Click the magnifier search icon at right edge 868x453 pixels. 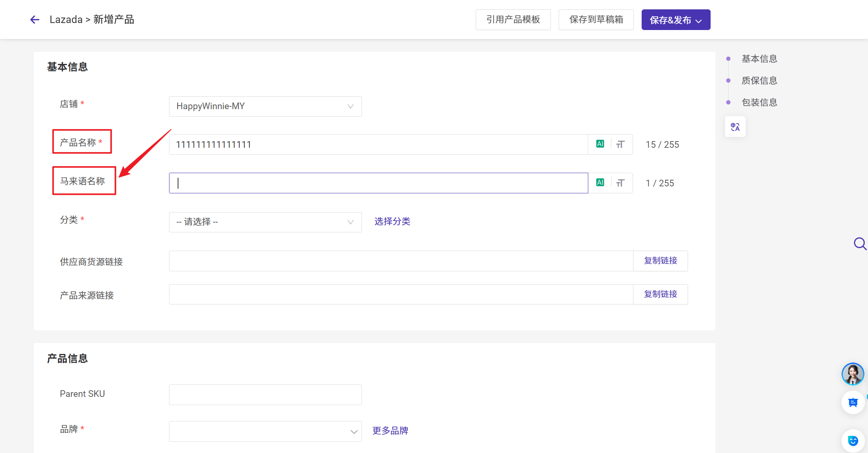pyautogui.click(x=860, y=244)
